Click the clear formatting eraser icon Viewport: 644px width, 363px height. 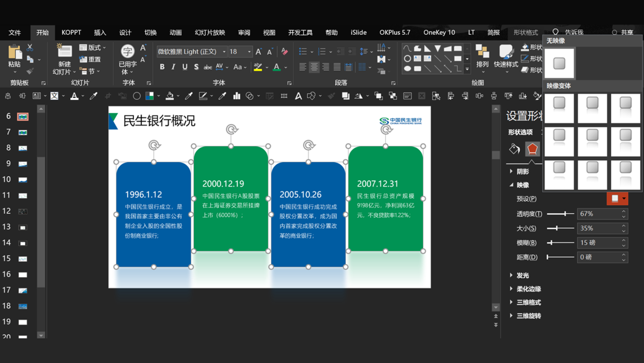pos(284,51)
